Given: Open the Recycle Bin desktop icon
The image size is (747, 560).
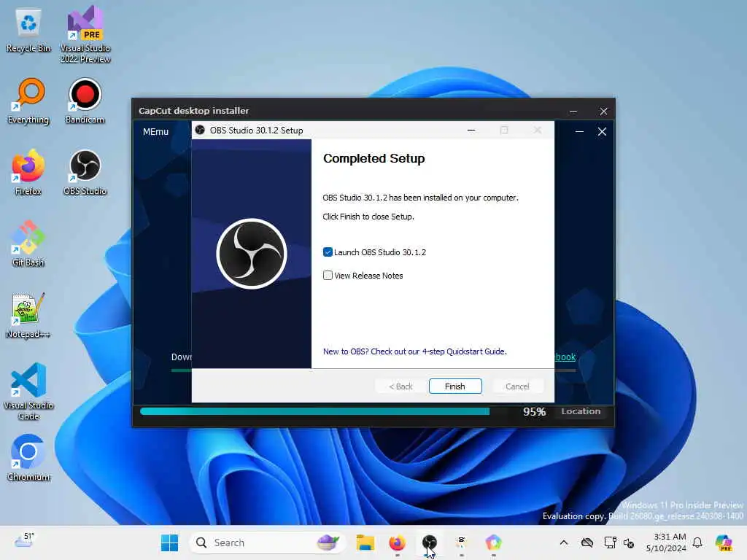Looking at the screenshot, I should 28,31.
